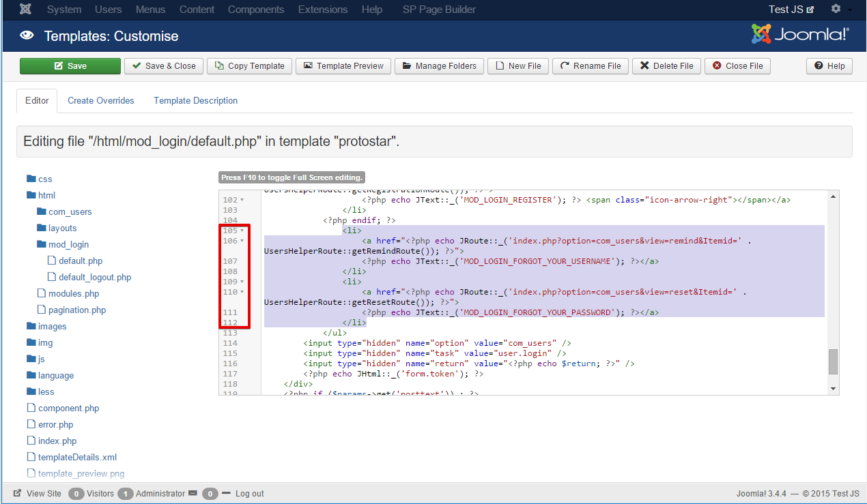Switch to the Template Description tab
Screen dimensions: 867x504
pos(195,100)
